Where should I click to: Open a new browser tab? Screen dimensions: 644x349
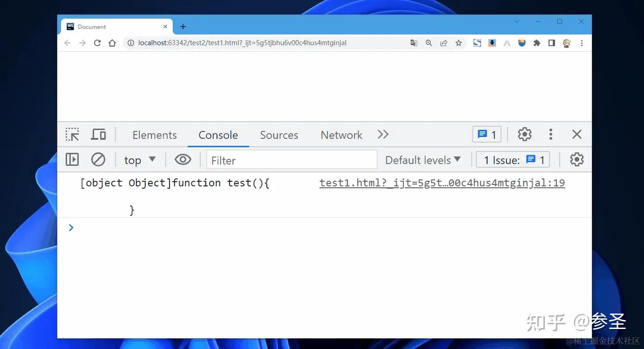183,27
